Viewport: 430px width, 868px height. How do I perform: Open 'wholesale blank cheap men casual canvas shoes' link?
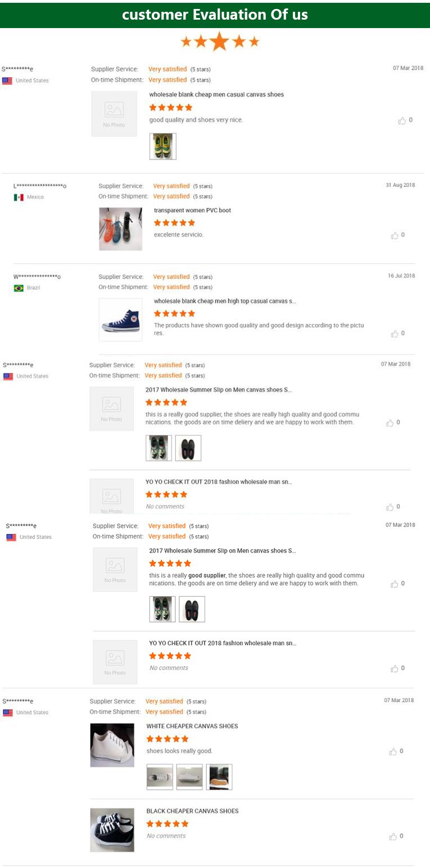pos(216,95)
